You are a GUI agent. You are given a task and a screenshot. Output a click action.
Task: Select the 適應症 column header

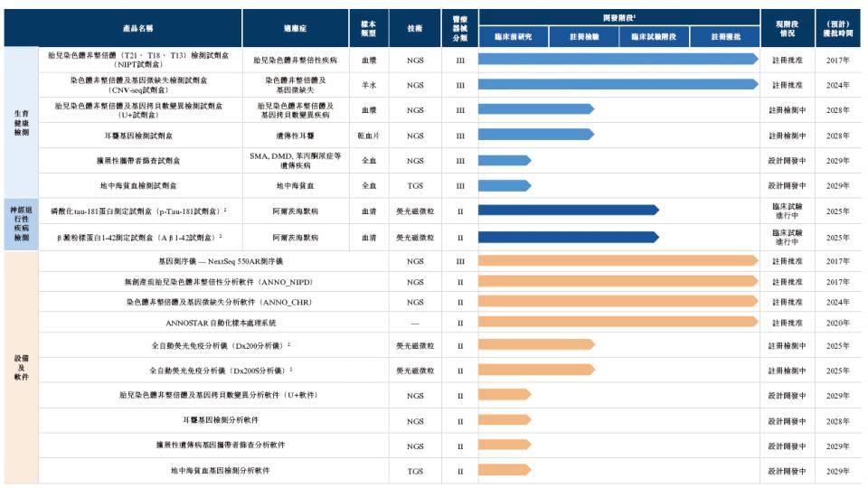[x=295, y=28]
